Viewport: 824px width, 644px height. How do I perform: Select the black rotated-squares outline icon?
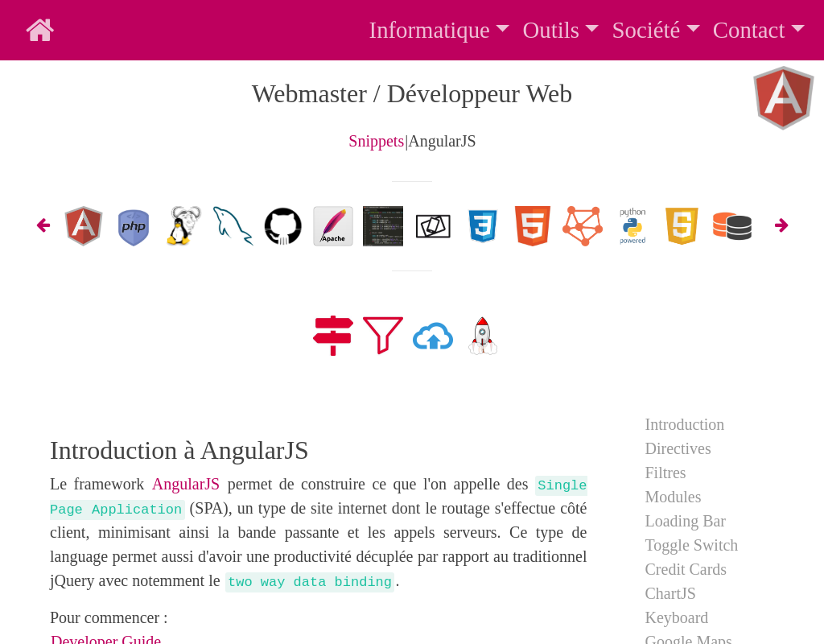pos(433,226)
